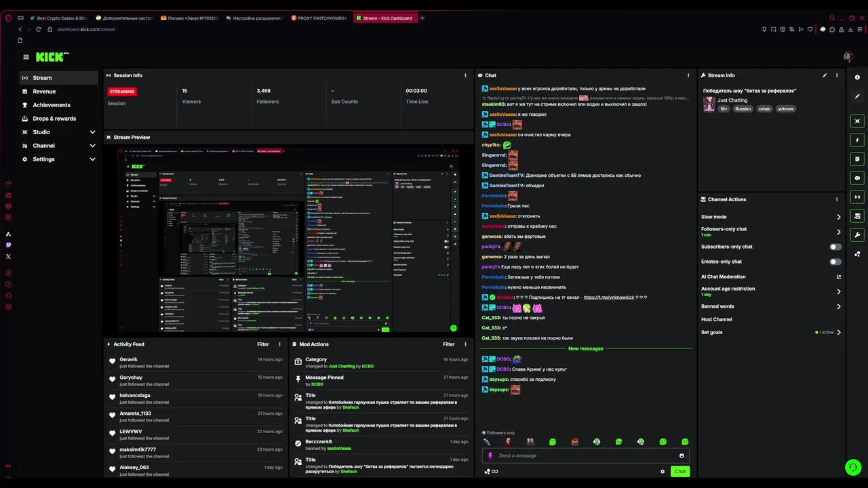Viewport: 868px width, 488px height.
Task: Click the green Chat send button
Action: pos(680,472)
